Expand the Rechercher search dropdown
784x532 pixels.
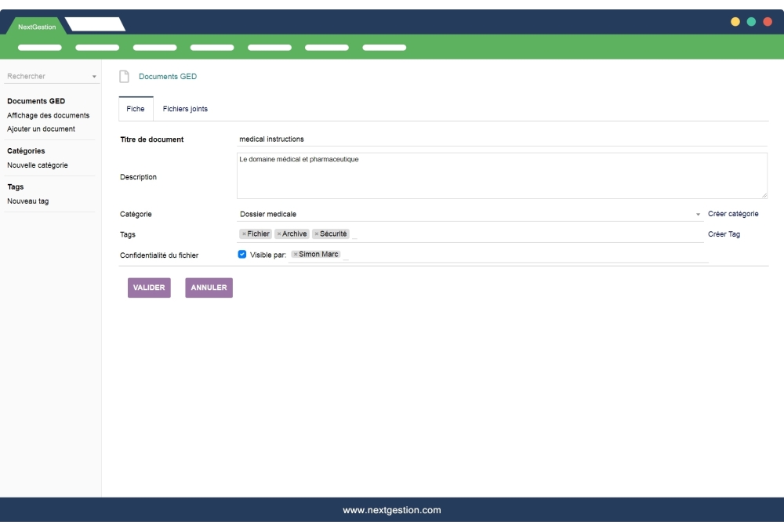(93, 76)
